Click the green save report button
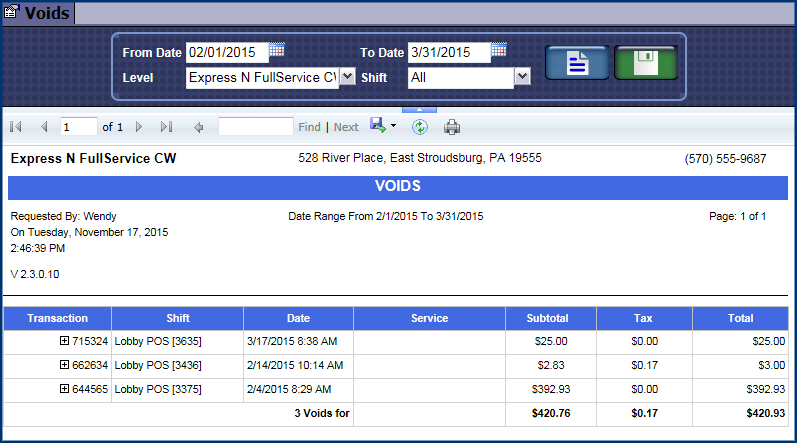797x443 pixels. point(645,63)
